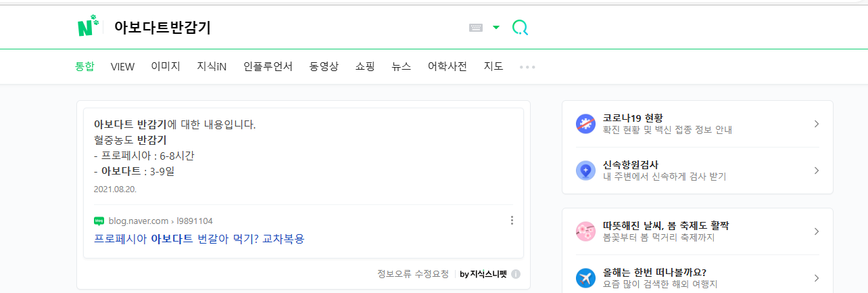Image resolution: width=868 pixels, height=293 pixels.
Task: Open the three-dot options menu for blog result
Action: (x=512, y=221)
